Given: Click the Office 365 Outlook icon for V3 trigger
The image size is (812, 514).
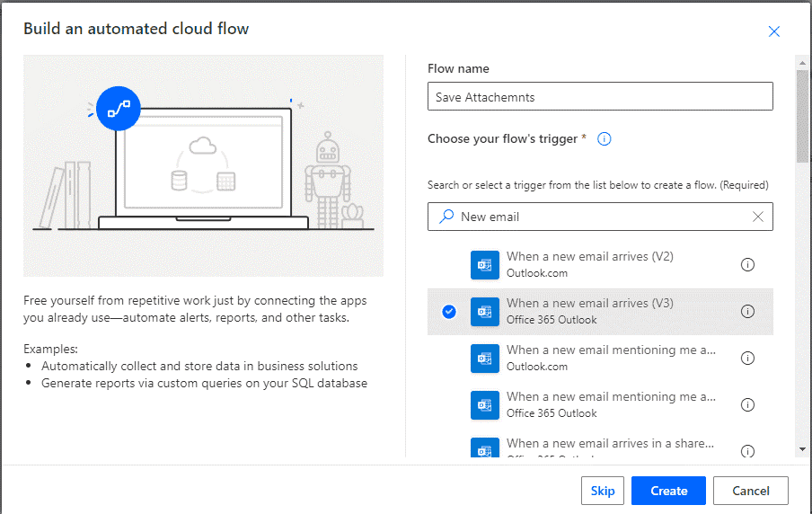Looking at the screenshot, I should coord(485,311).
